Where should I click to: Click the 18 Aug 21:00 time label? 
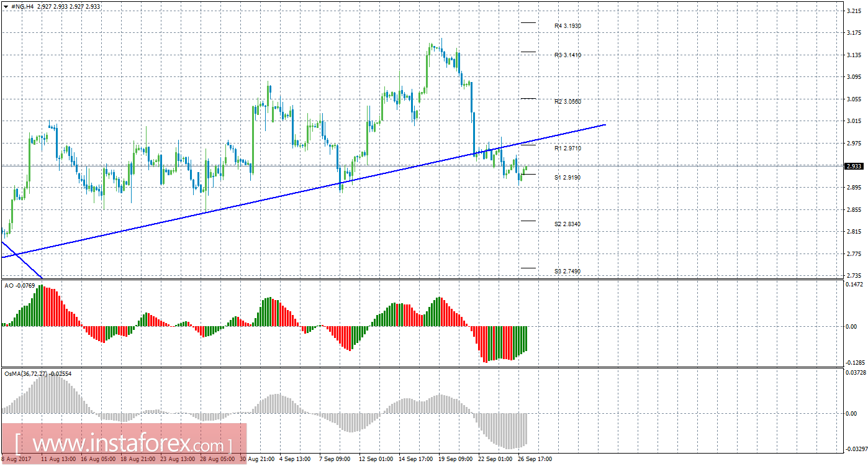click(x=138, y=460)
